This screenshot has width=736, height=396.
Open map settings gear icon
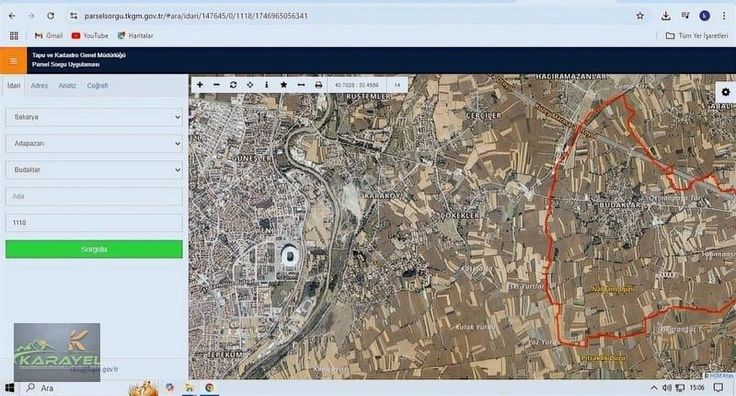(x=726, y=92)
